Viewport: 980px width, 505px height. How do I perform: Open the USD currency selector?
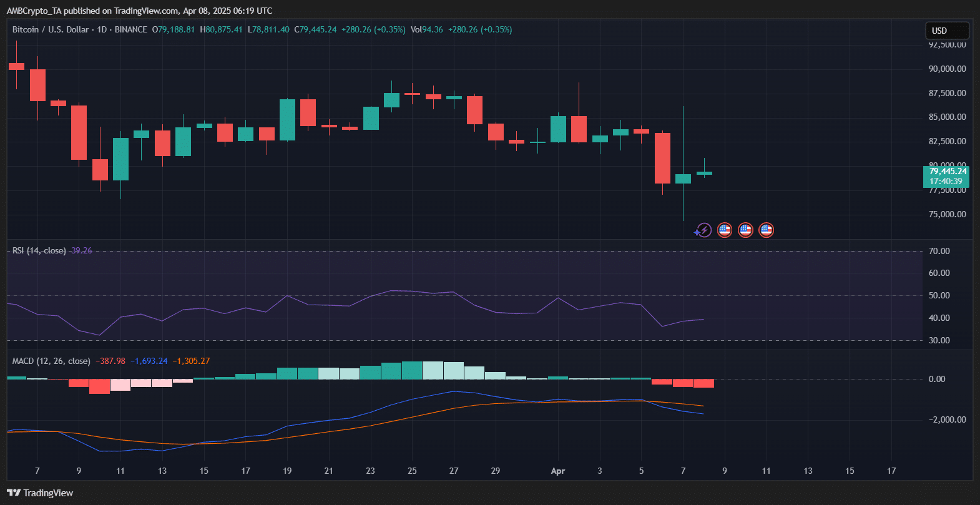(x=946, y=31)
